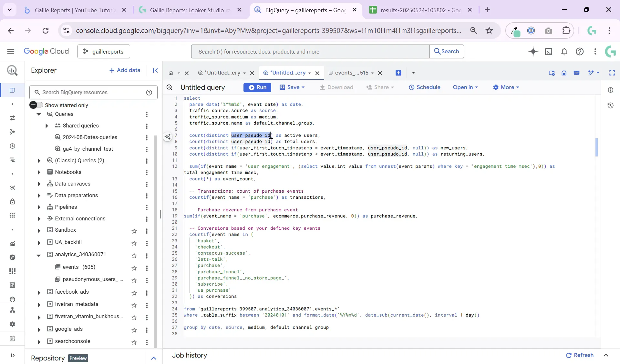Activate the Cloud Shell terminal icon

549,52
